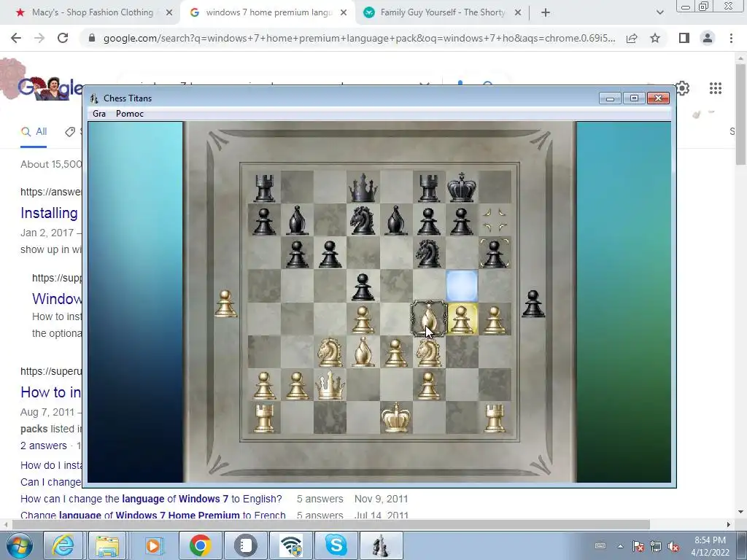The width and height of the screenshot is (747, 560).
Task: Click the empty square marked with four arrows
Action: (495, 220)
